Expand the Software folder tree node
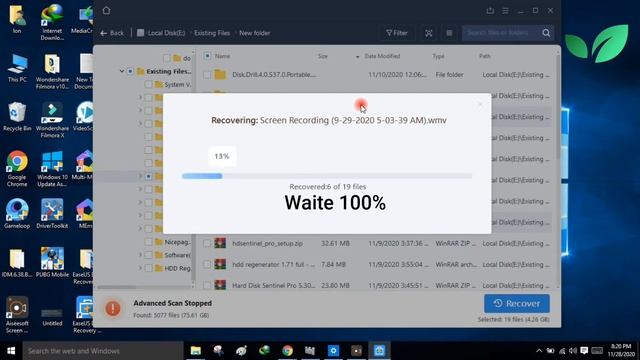The width and height of the screenshot is (640, 360). [x=140, y=255]
